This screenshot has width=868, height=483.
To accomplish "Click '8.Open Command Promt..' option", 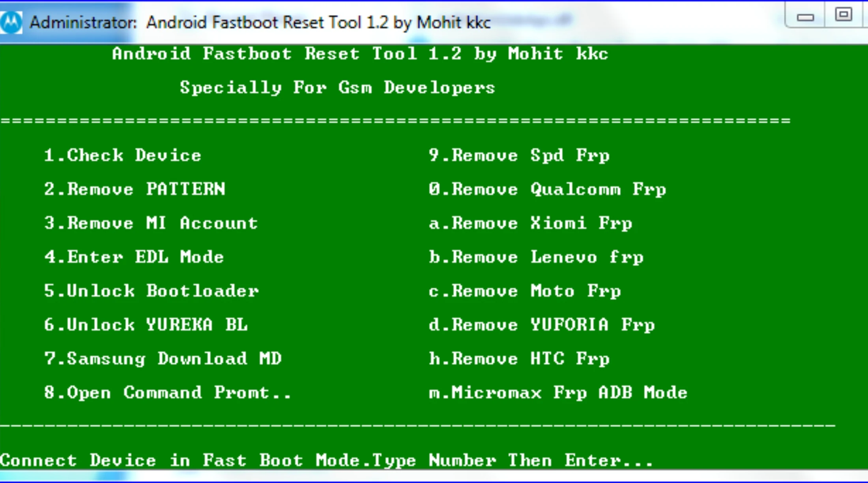I will tap(168, 393).
